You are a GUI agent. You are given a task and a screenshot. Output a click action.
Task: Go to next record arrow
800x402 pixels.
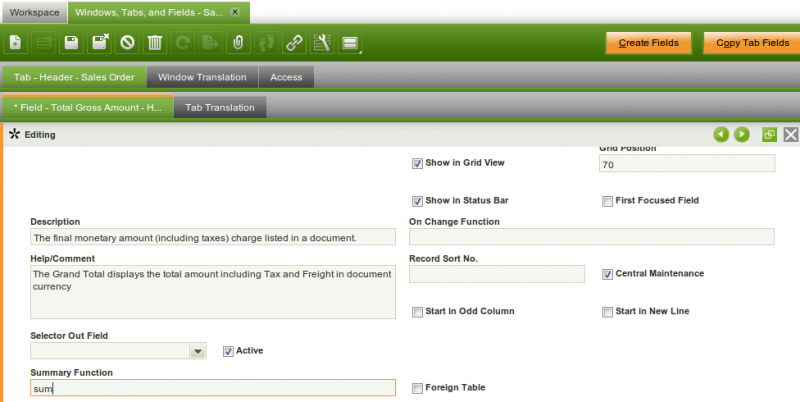tap(741, 134)
